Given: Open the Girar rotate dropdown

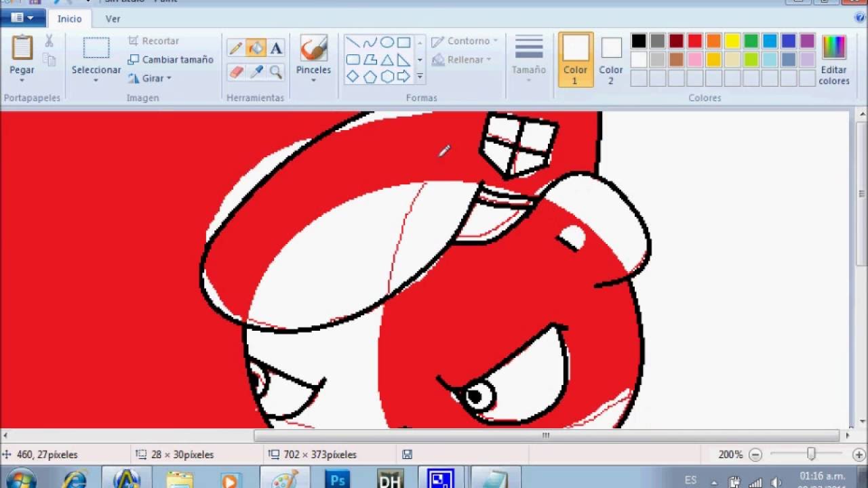Looking at the screenshot, I should point(169,79).
